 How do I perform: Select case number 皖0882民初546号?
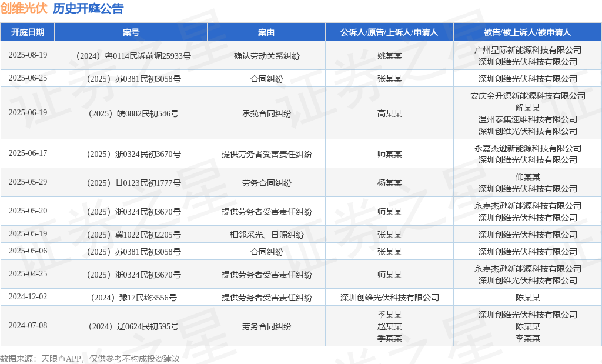coord(148,113)
